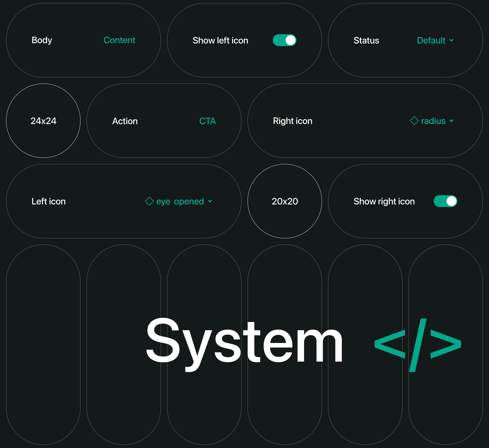Select the 24x24 size circle
489x448 pixels.
pos(43,121)
